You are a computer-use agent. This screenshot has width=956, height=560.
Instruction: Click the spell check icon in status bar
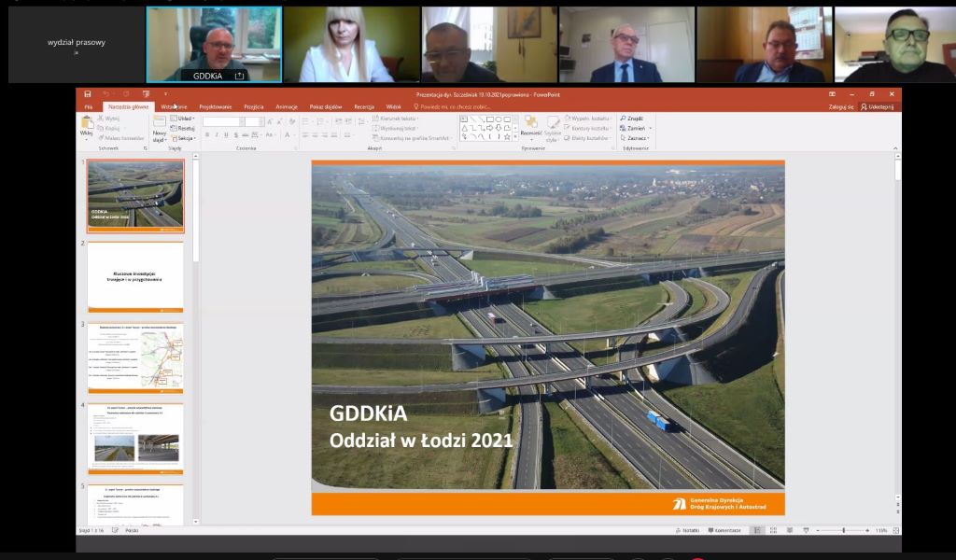click(115, 531)
